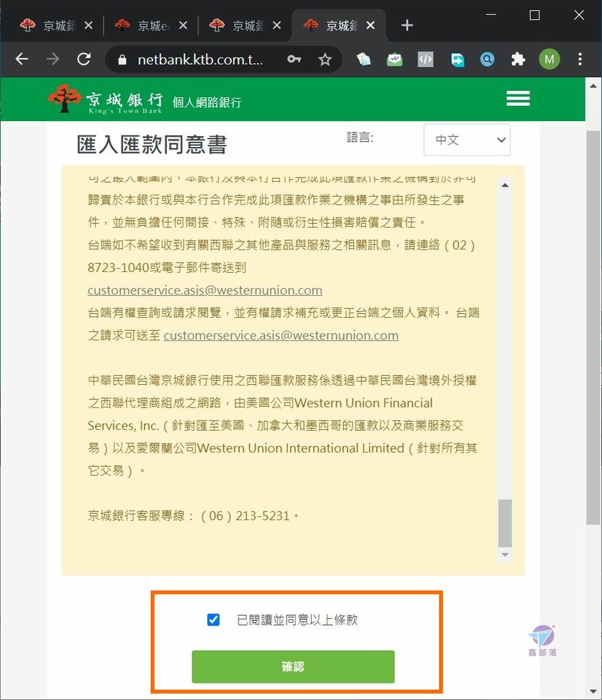The height and width of the screenshot is (700, 602).
Task: Click the 8723-1040或電子郵件寄送到 text line
Action: [167, 267]
